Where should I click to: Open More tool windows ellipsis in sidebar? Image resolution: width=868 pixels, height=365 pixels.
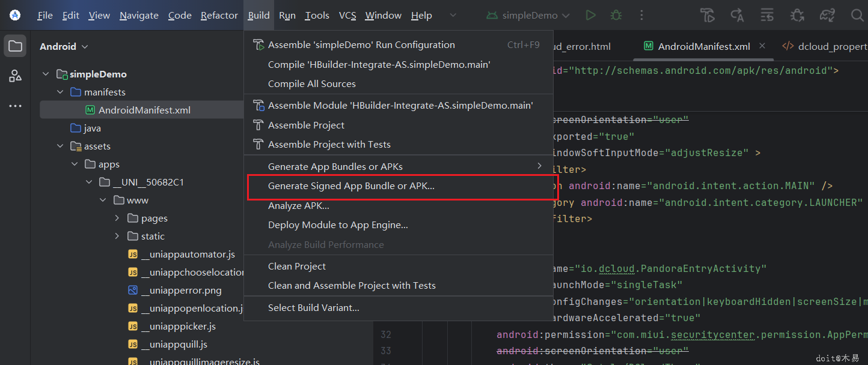pos(15,106)
